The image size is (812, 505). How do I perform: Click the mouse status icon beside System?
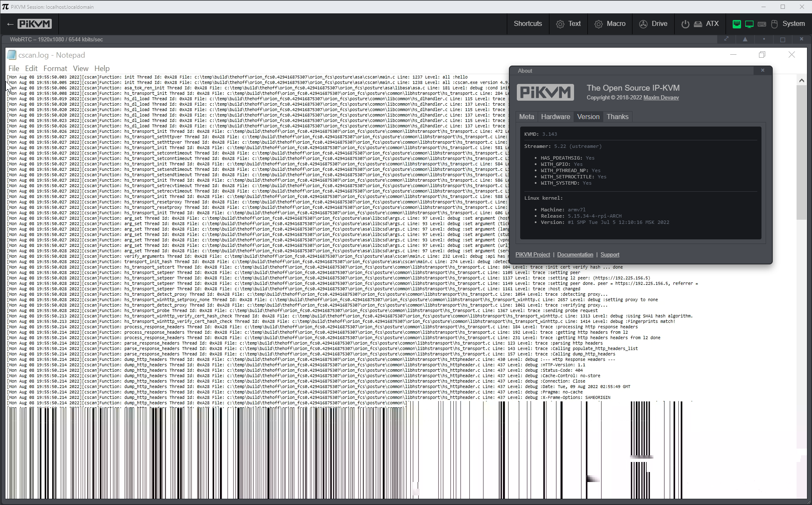[x=774, y=24]
